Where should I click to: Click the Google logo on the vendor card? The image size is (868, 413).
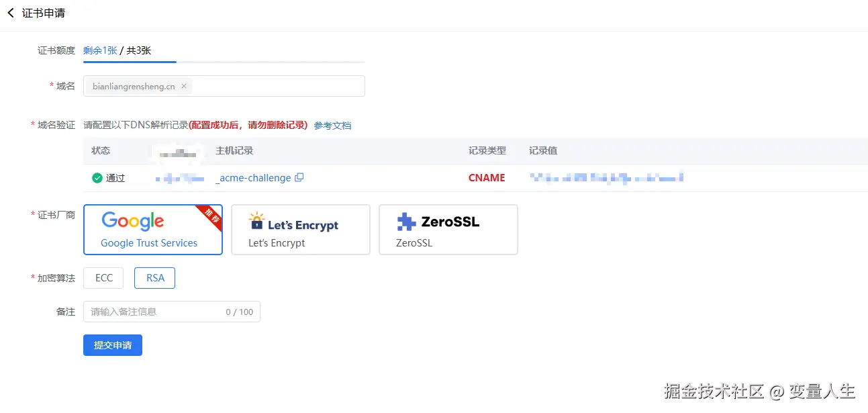(x=133, y=221)
